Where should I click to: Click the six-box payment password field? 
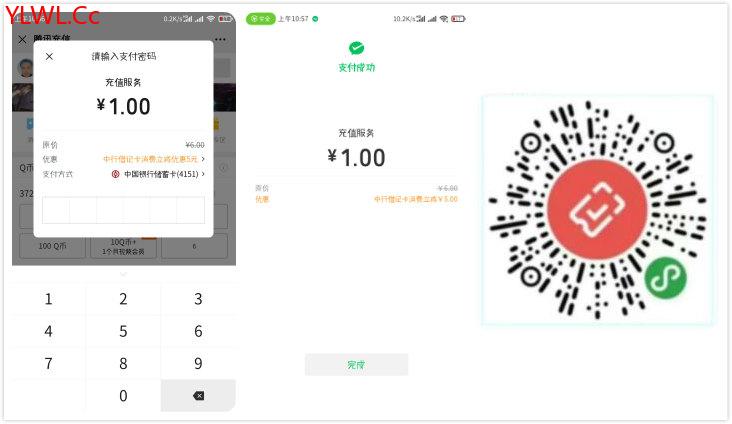coord(123,210)
